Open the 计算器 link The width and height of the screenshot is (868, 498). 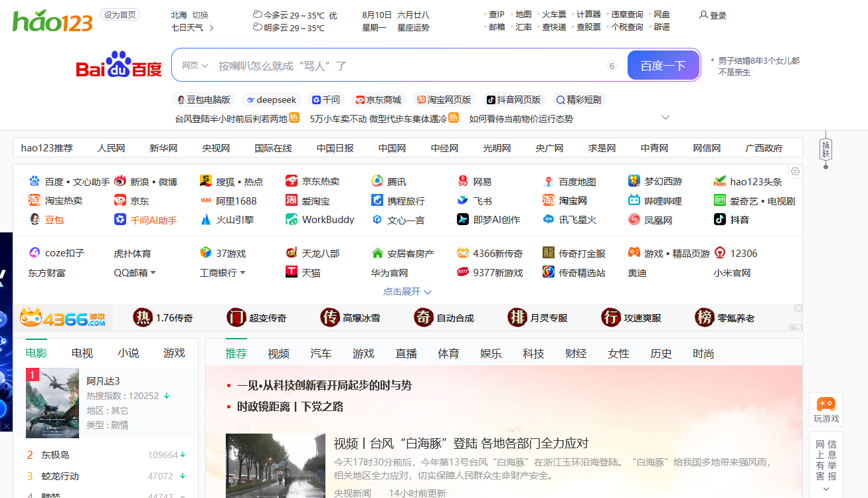coord(588,15)
